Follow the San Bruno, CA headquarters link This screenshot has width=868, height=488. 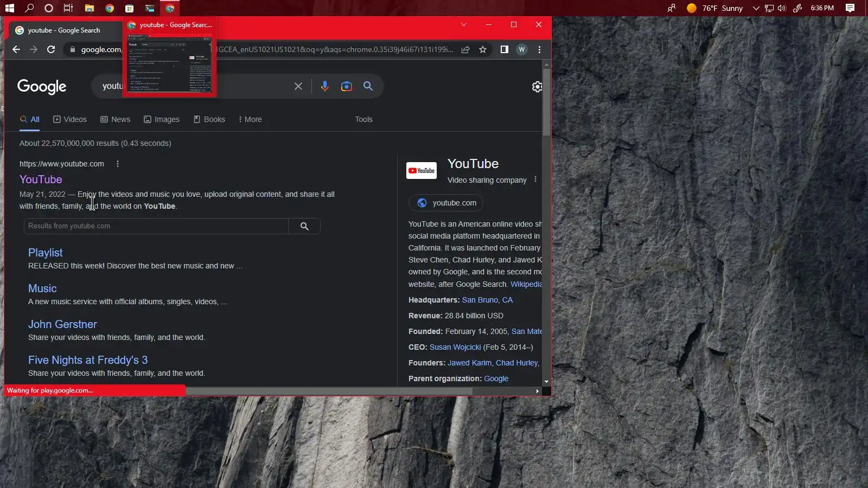[x=487, y=300]
